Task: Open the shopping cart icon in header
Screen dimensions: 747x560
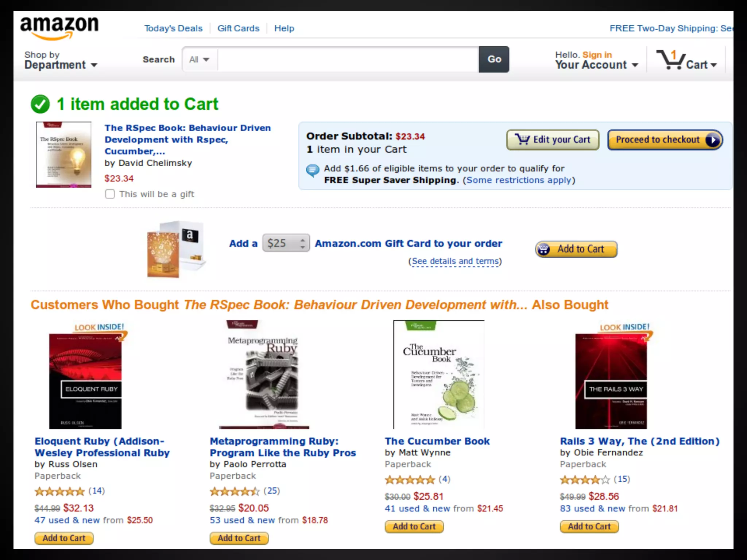Action: click(686, 60)
